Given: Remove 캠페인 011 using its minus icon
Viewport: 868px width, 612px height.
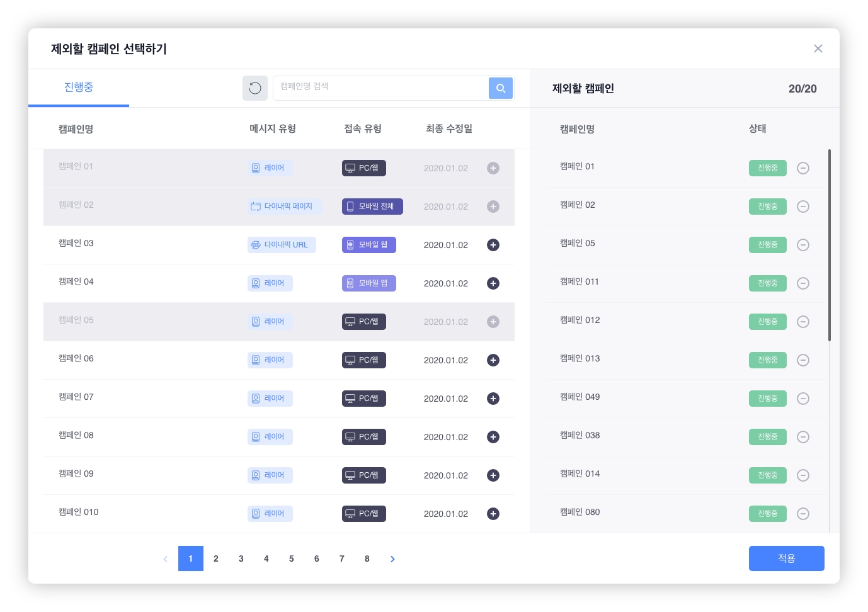Looking at the screenshot, I should (803, 283).
